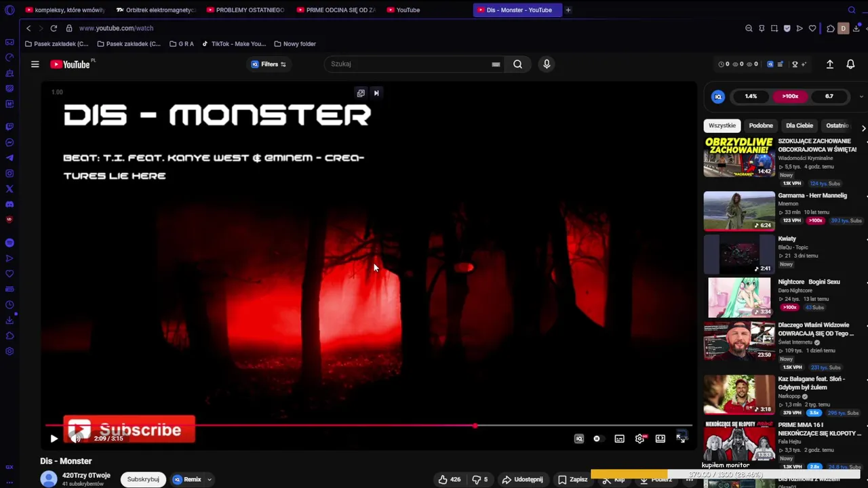Open the ad blocker shield icon
This screenshot has height=488, width=868.
coord(787,28)
